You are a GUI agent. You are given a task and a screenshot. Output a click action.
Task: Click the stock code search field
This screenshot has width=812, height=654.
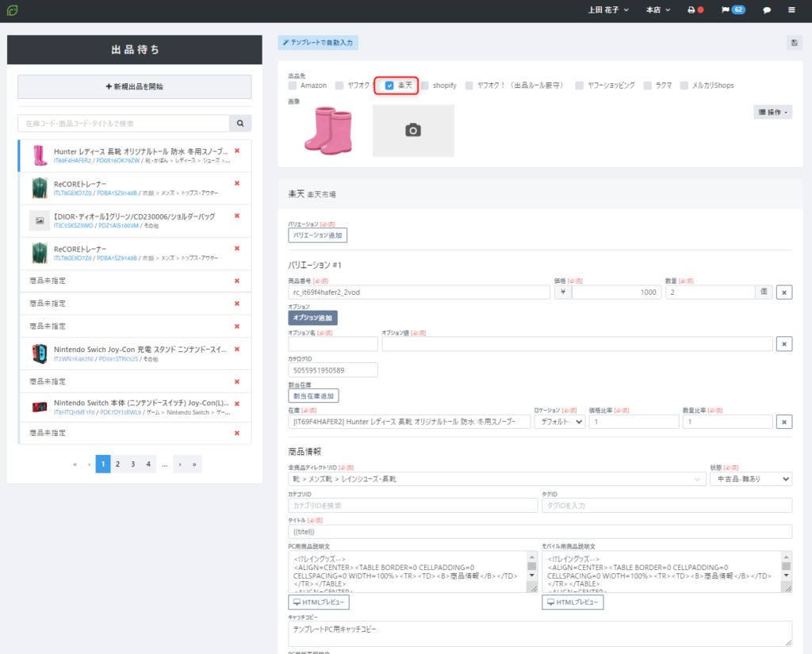pos(124,123)
